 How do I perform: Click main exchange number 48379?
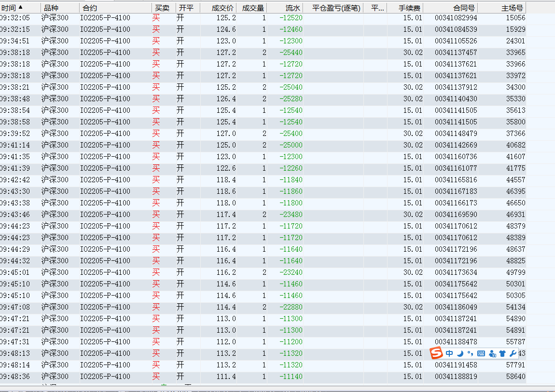516,226
